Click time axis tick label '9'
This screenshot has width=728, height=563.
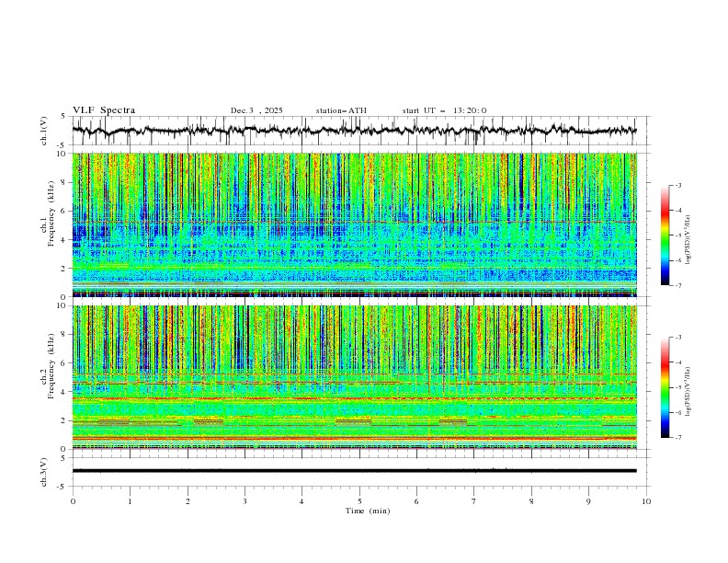(x=588, y=501)
